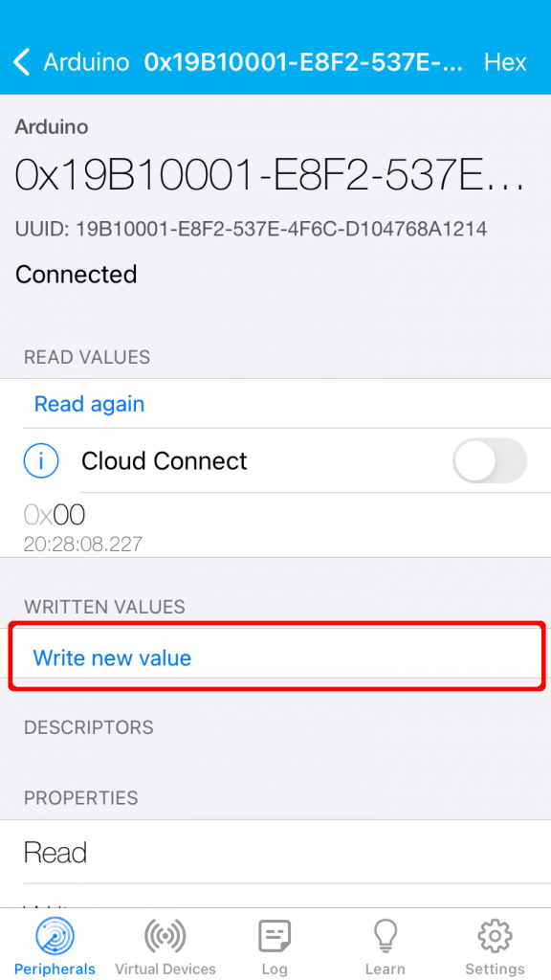The height and width of the screenshot is (980, 551).
Task: Select the Log tab label
Action: [275, 969]
